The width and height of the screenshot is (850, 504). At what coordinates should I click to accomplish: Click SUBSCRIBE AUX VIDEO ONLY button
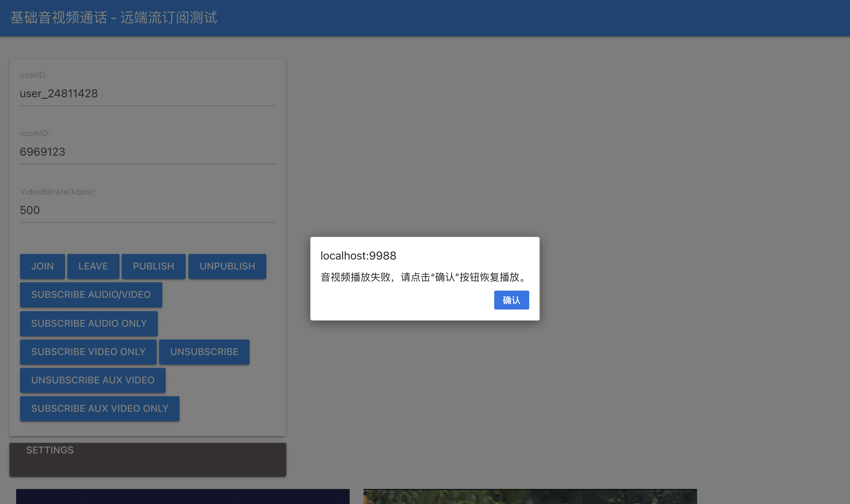point(100,408)
